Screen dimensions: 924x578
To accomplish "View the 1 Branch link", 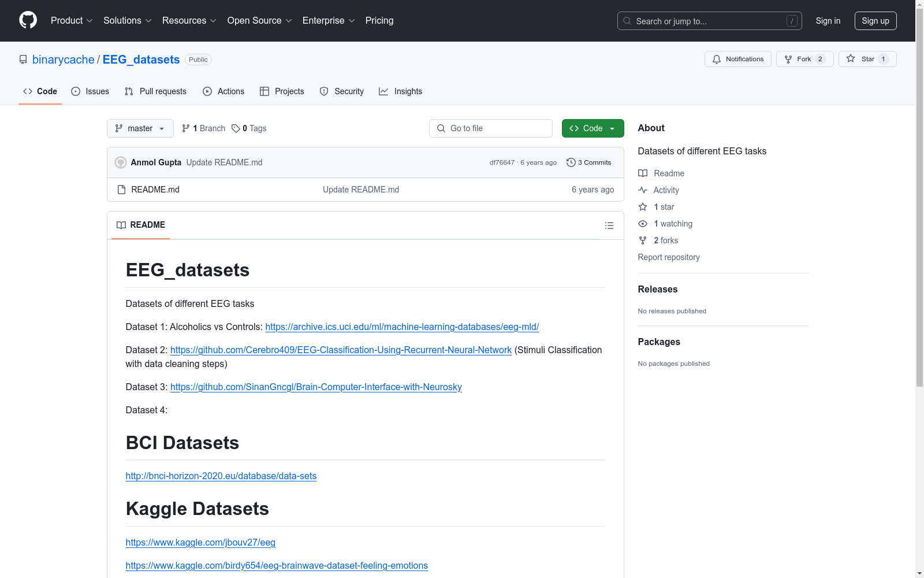I will click(203, 128).
